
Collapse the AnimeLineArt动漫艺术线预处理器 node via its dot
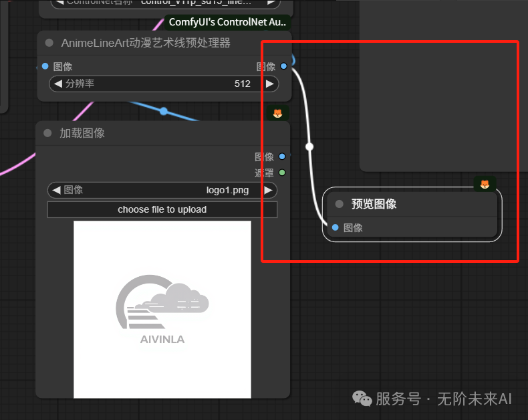pyautogui.click(x=49, y=43)
